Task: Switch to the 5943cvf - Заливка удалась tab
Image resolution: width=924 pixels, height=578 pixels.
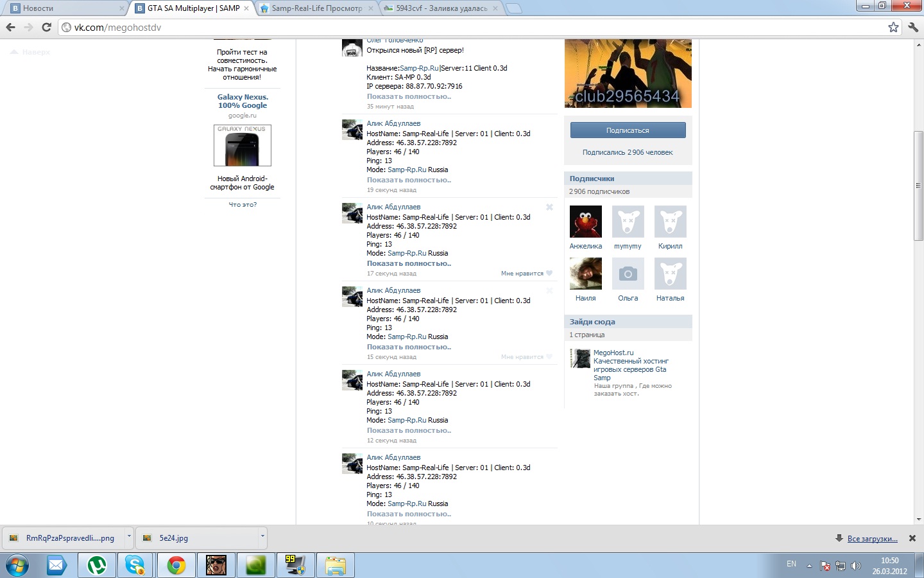Action: coord(441,8)
